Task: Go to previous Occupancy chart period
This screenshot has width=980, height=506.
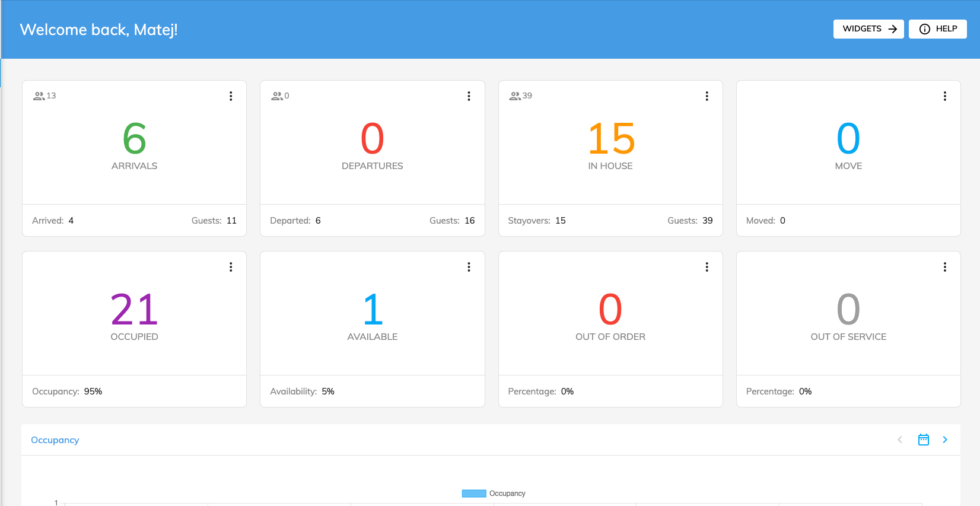Action: tap(900, 440)
